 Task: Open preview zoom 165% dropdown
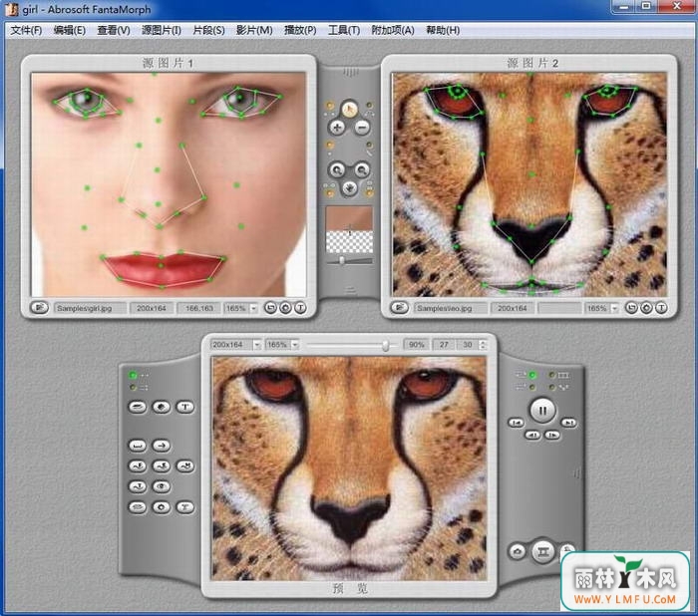295,345
